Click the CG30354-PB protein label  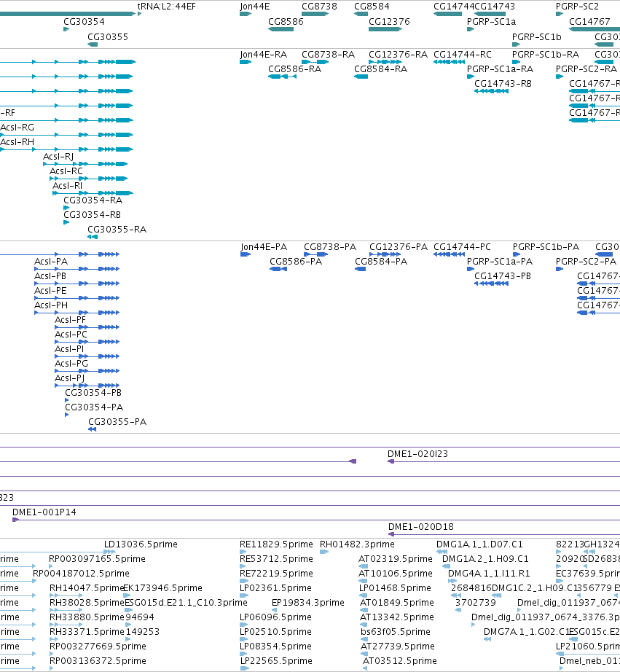pos(93,393)
